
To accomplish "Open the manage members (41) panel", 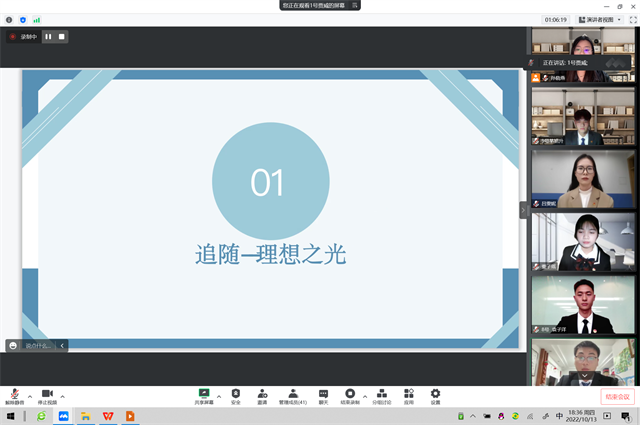I will click(293, 394).
